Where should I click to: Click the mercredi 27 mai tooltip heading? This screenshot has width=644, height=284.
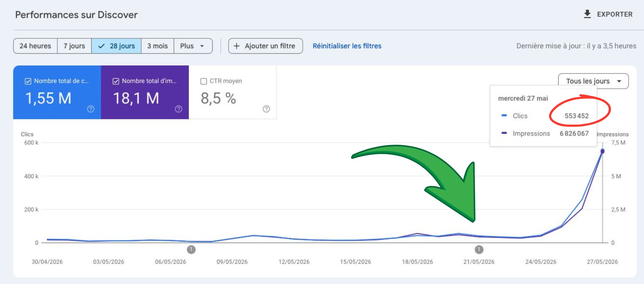523,98
